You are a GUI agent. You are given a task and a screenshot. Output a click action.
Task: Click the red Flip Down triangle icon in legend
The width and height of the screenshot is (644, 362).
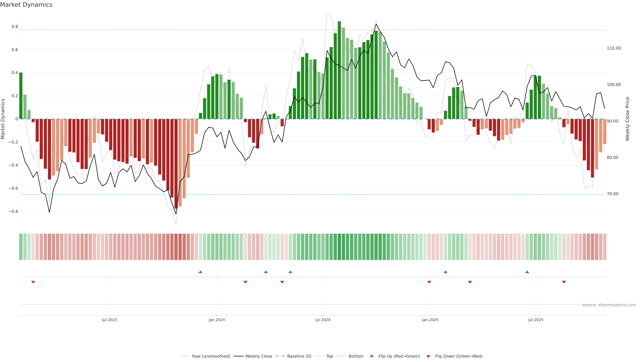428,356
